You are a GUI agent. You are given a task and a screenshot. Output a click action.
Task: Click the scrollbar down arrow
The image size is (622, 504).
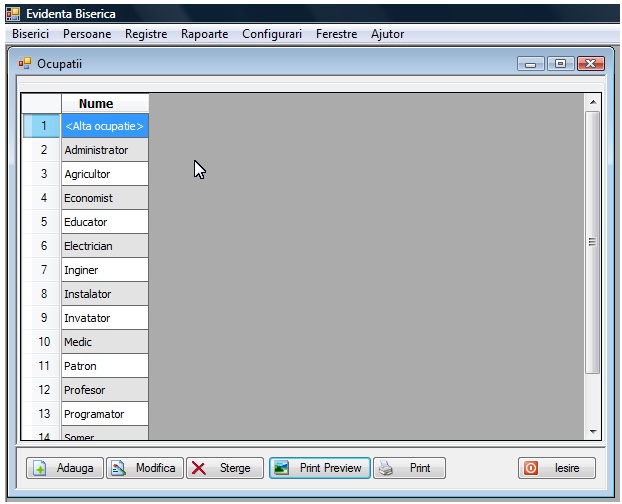[592, 431]
